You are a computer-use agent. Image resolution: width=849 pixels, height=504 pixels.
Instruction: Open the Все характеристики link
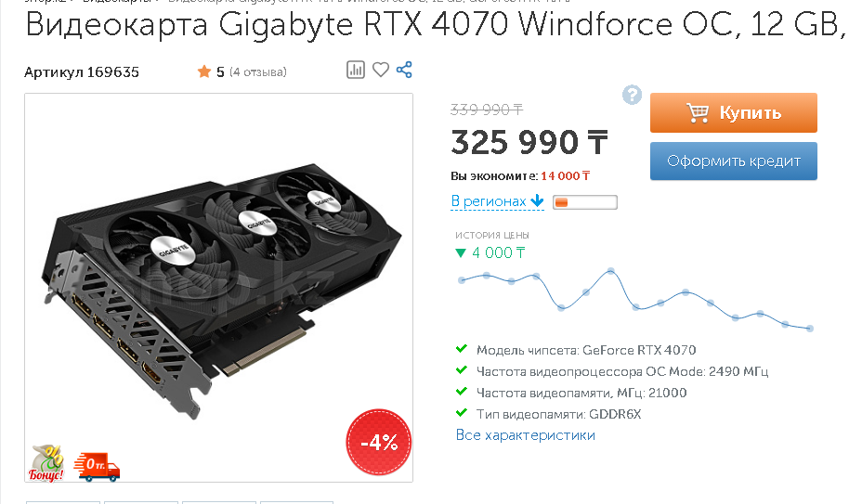coord(525,435)
